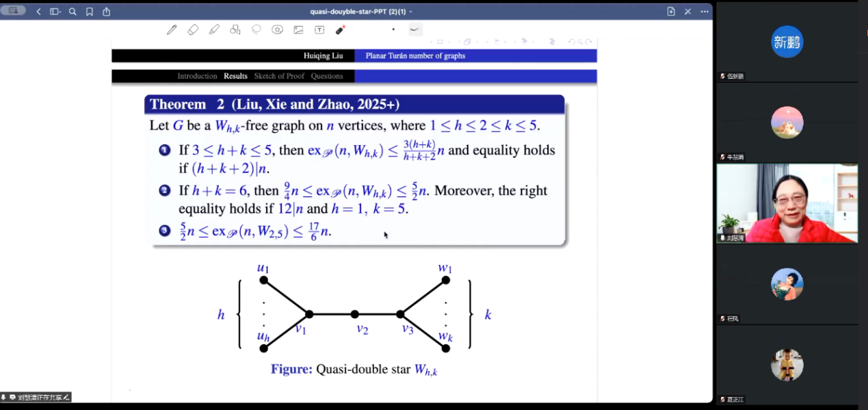
Task: Select the Highlighter tool
Action: point(214,29)
